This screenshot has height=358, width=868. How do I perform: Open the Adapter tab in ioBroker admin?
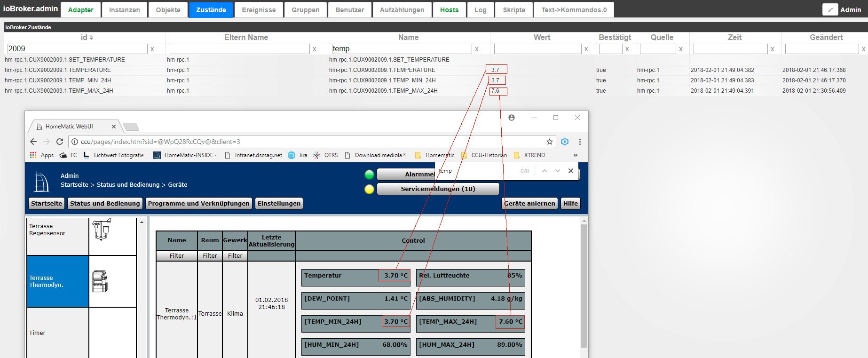tap(80, 10)
